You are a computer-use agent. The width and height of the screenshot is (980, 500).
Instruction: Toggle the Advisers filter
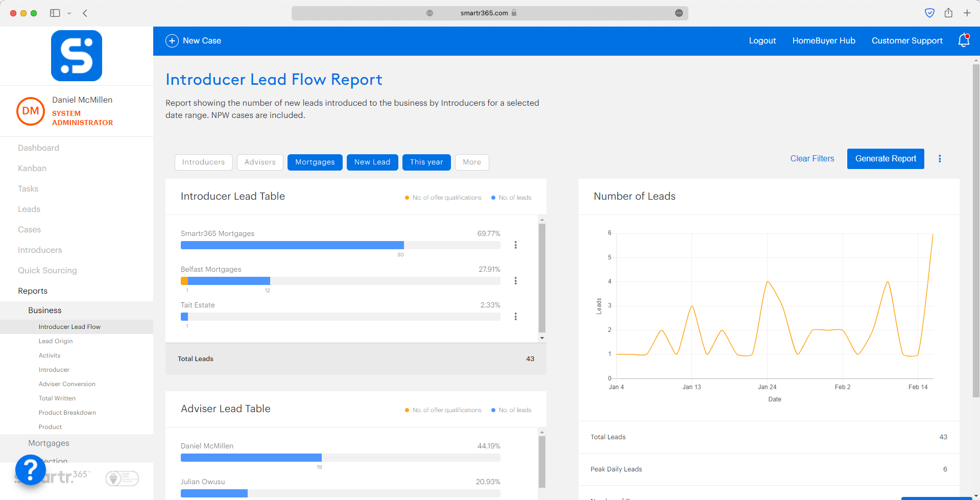click(x=260, y=162)
